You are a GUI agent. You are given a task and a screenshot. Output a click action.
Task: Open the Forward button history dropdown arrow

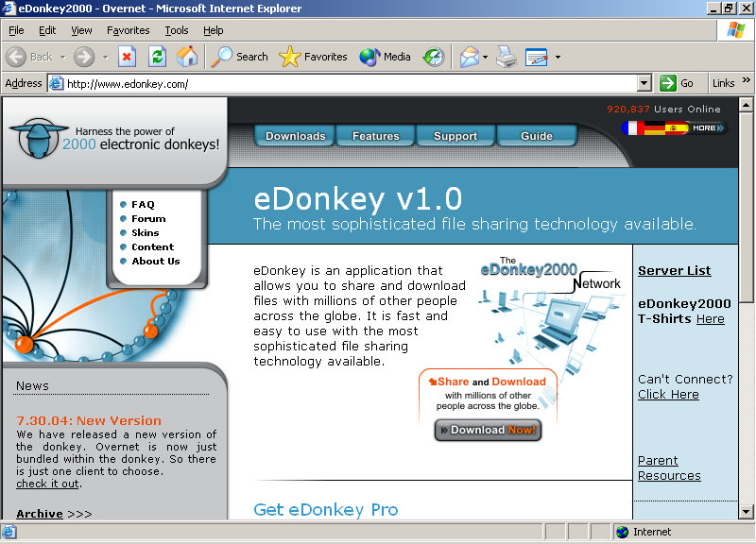(x=105, y=57)
